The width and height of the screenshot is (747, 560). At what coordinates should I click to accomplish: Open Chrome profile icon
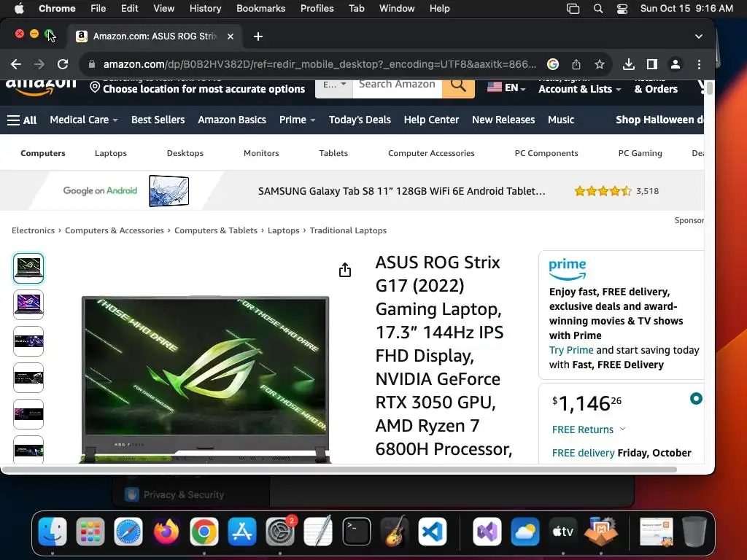[675, 64]
